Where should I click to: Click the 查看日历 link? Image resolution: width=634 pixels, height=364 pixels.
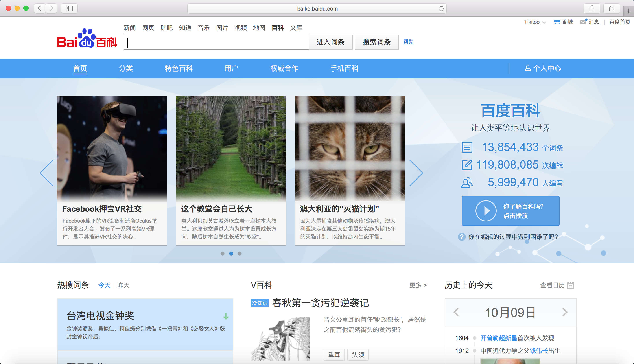click(552, 285)
